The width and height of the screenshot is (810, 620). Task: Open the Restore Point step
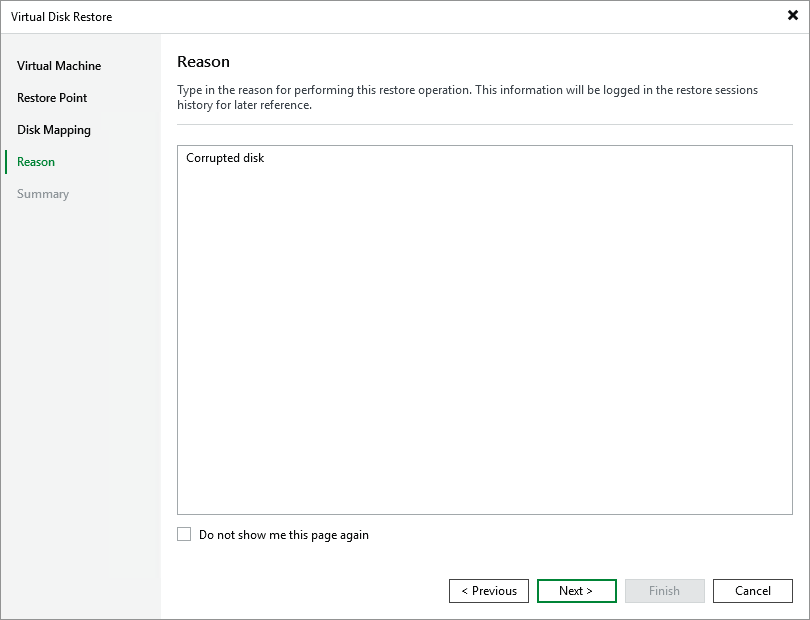[52, 97]
